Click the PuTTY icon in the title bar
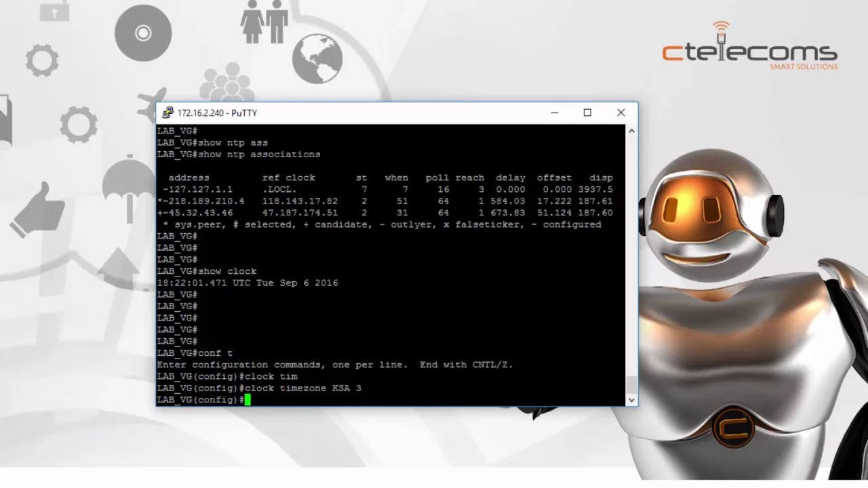This screenshot has width=868, height=488. pyautogui.click(x=167, y=113)
